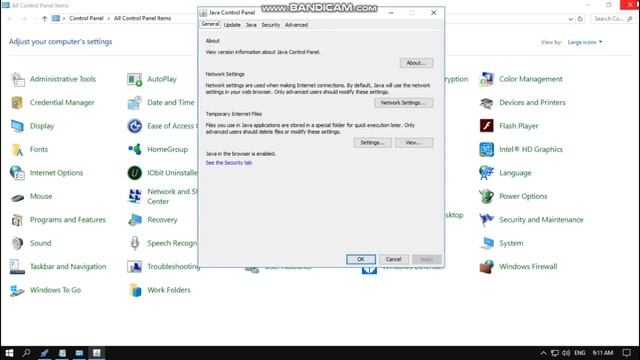Confirm with the OK button
This screenshot has height=360, width=640.
tap(361, 259)
